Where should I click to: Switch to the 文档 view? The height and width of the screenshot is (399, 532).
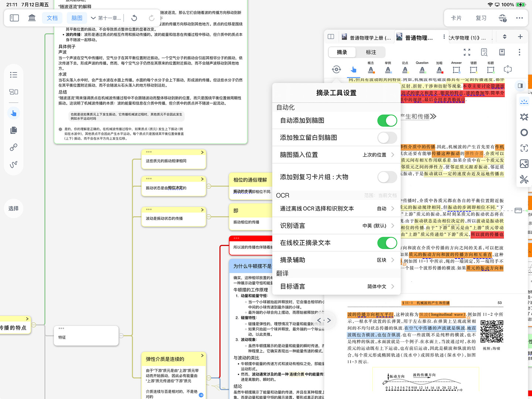pos(52,18)
